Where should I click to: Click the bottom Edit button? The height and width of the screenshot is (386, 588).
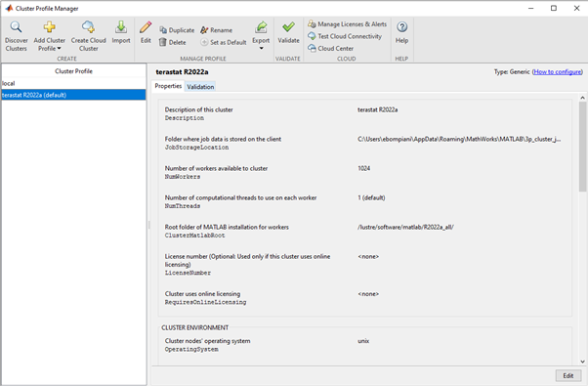pyautogui.click(x=568, y=375)
